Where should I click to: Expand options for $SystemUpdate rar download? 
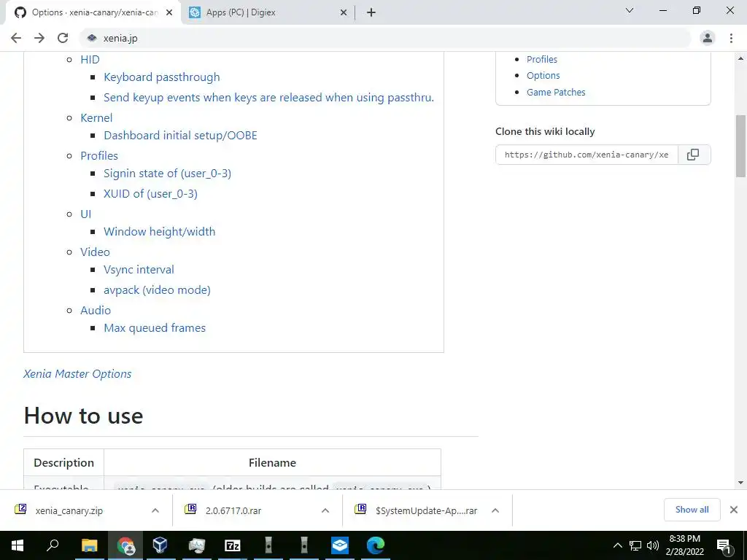click(495, 510)
